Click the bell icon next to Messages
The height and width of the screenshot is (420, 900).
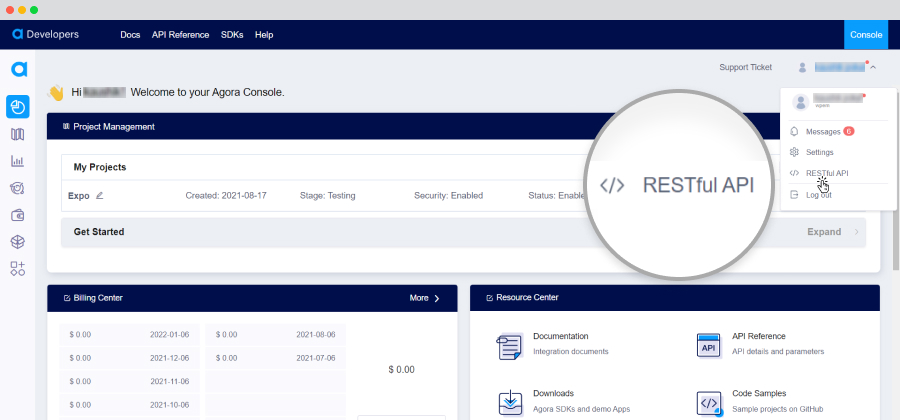coord(794,131)
